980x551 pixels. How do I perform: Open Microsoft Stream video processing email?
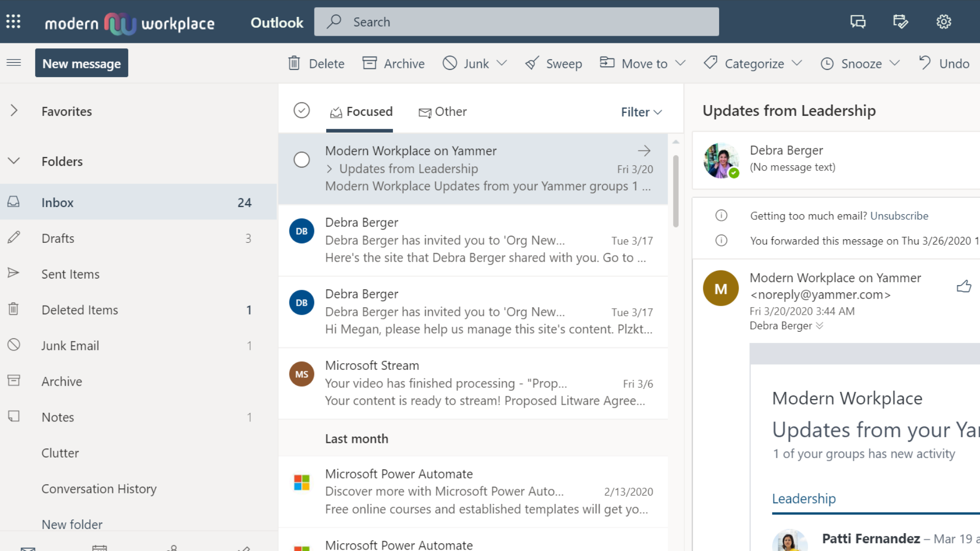[x=473, y=384]
